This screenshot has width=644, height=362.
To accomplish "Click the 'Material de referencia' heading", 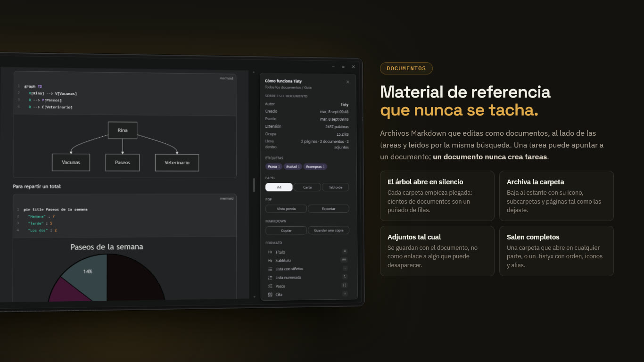I will [x=465, y=91].
